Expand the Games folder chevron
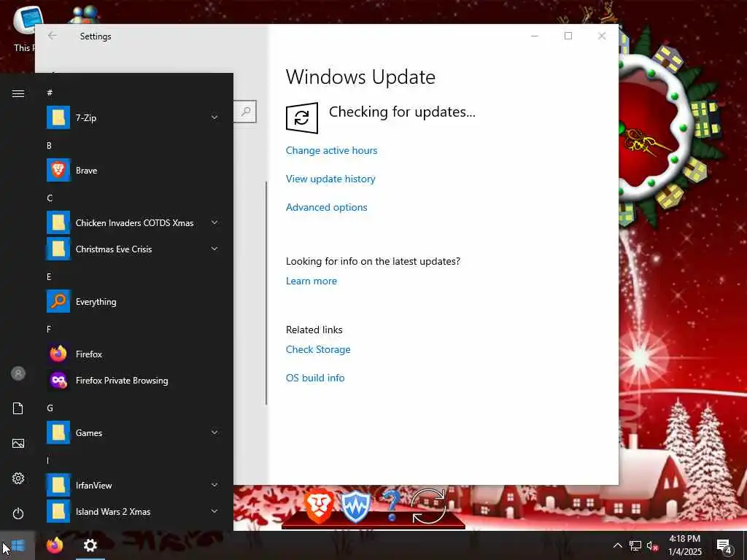Viewport: 747px width, 560px height. click(215, 433)
